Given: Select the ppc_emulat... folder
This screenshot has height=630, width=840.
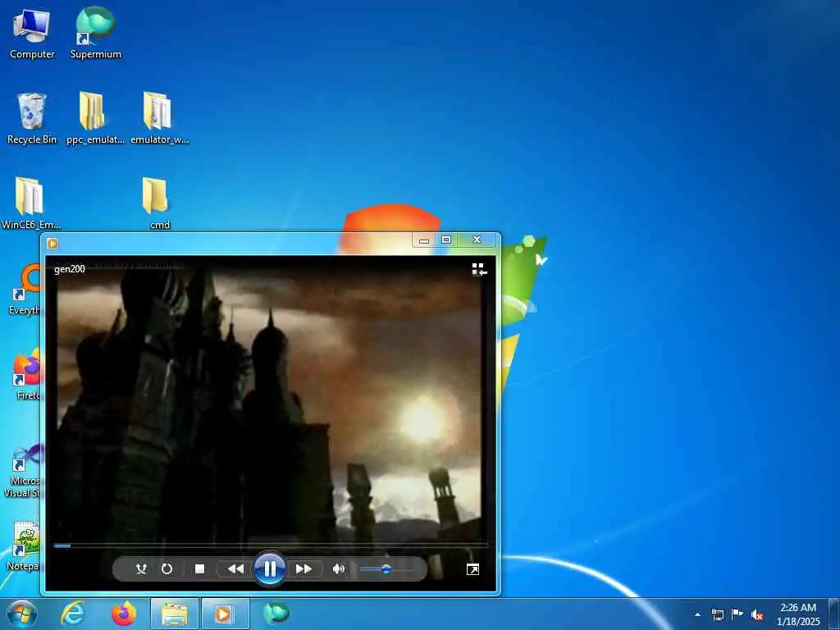Looking at the screenshot, I should pyautogui.click(x=95, y=118).
